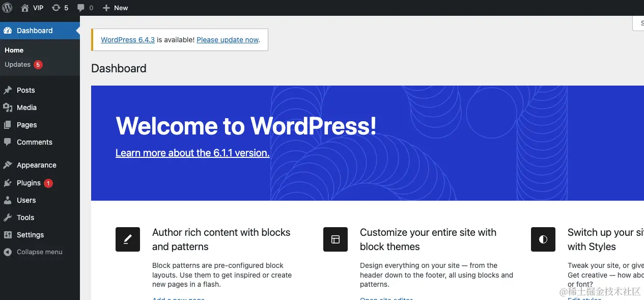This screenshot has height=300, width=644.
Task: Click the Design everything on your site paragraph
Action: (x=436, y=275)
